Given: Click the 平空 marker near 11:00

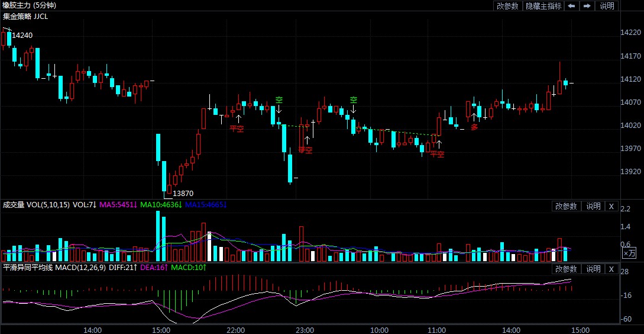Looking at the screenshot, I should [x=437, y=154].
